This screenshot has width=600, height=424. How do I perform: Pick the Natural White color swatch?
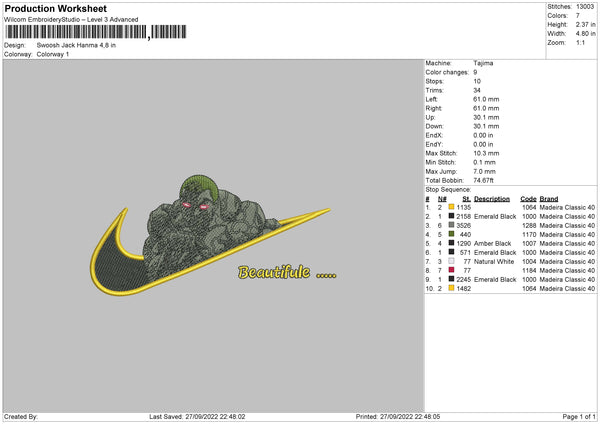451,261
